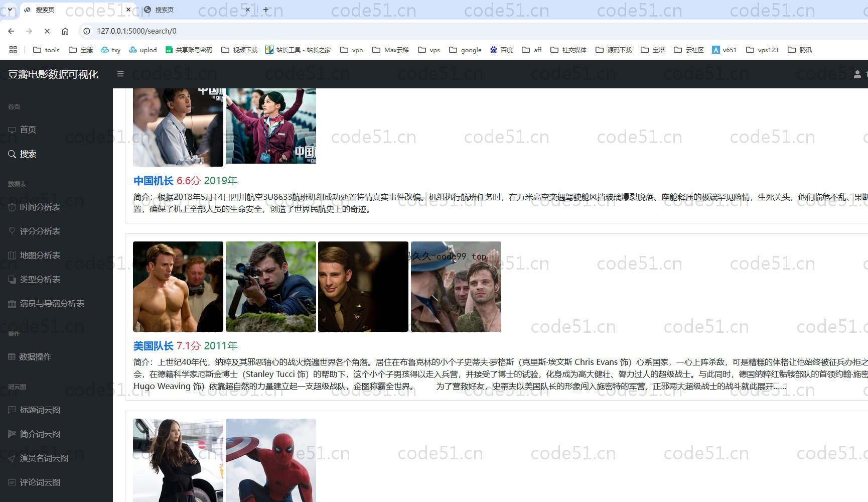Open the txy bookmark
Screen dimensions: 868x502
[111, 50]
